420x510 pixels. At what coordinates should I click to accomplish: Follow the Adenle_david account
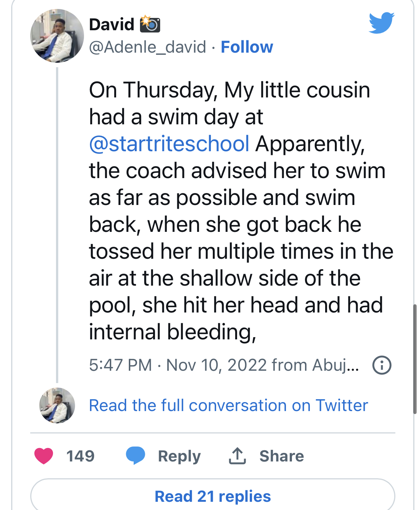247,47
